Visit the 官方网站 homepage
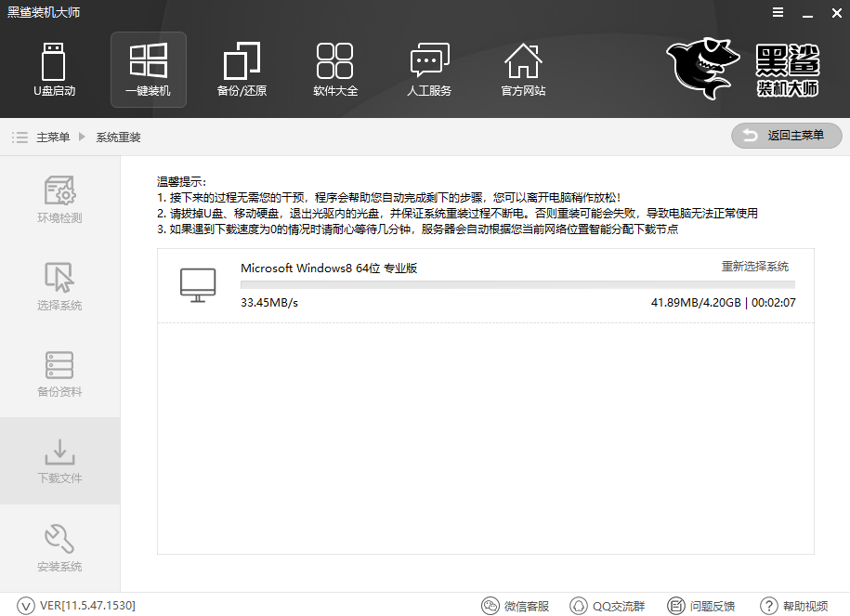 click(x=523, y=70)
